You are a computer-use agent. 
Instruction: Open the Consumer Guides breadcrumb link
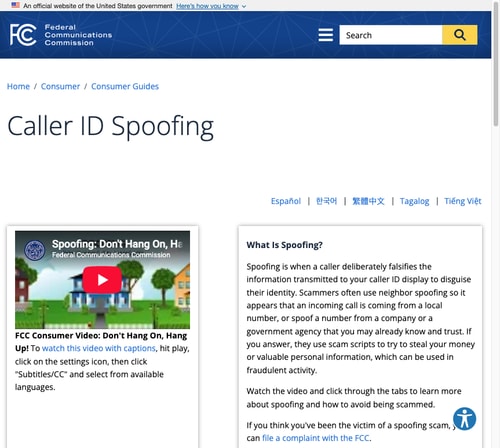coord(125,86)
